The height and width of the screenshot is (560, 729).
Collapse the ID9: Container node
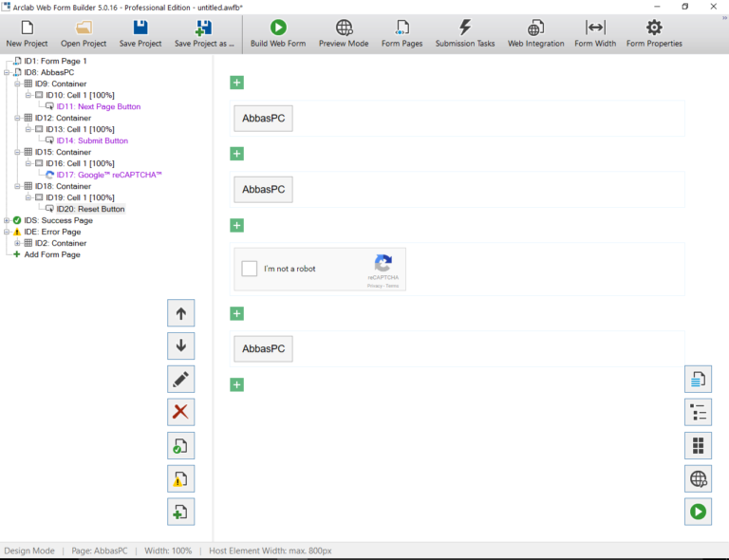pyautogui.click(x=17, y=84)
